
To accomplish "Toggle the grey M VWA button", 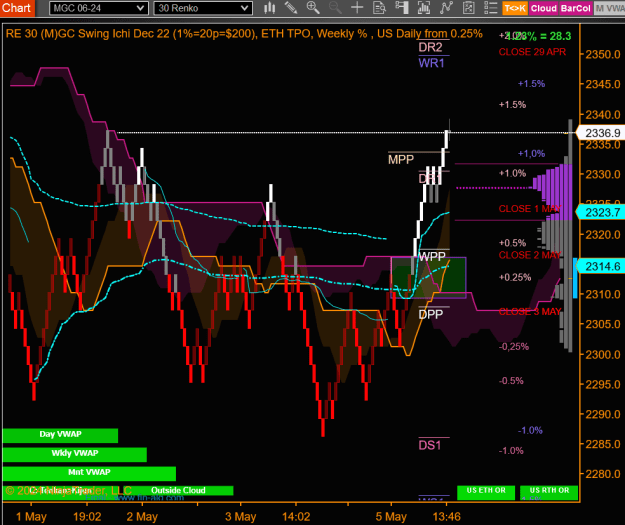I will coord(609,8).
